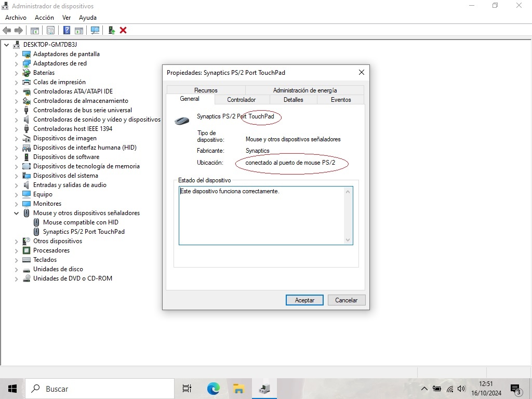Click the scroll down arrow in status box
Screen dimensions: 532x399
pyautogui.click(x=348, y=240)
